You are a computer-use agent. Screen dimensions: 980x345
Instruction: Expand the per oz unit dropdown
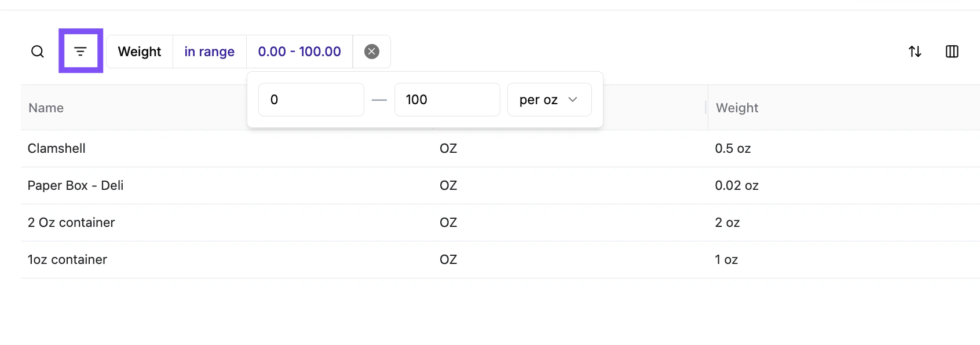click(549, 100)
